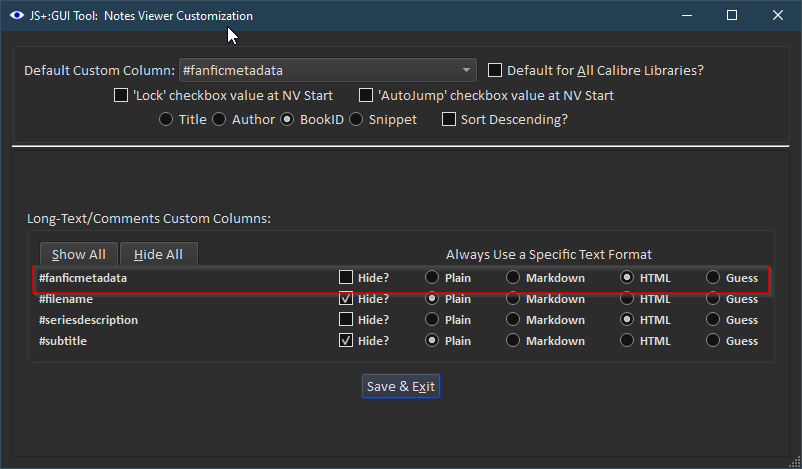Check Hide for #fanficmetadata column

coord(346,277)
